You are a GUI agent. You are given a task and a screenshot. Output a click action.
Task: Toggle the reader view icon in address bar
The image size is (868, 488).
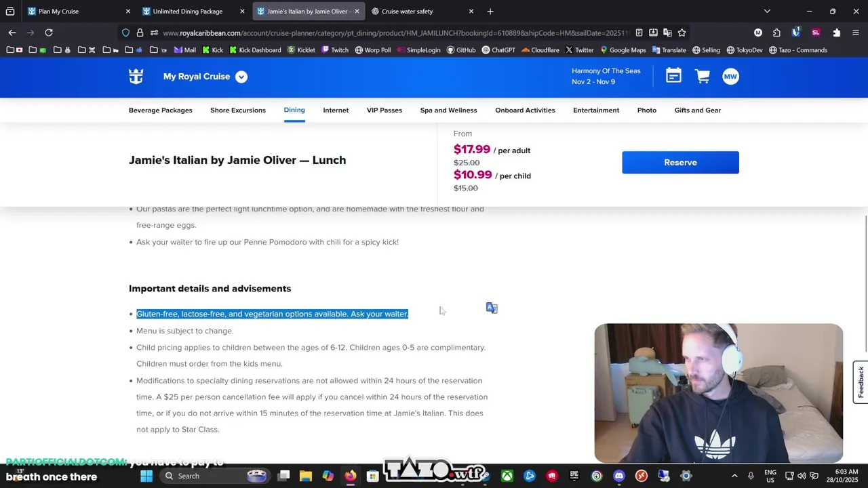639,33
